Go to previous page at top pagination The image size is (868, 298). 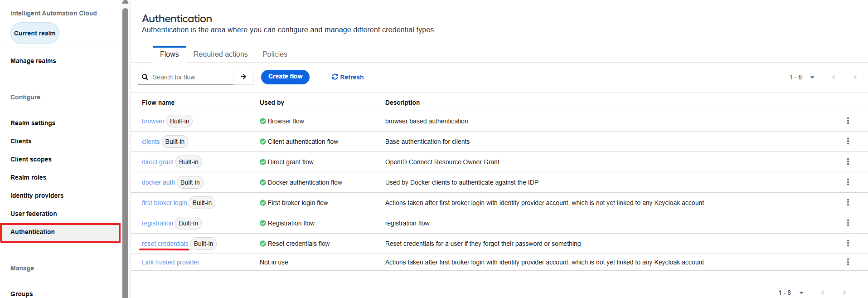834,77
